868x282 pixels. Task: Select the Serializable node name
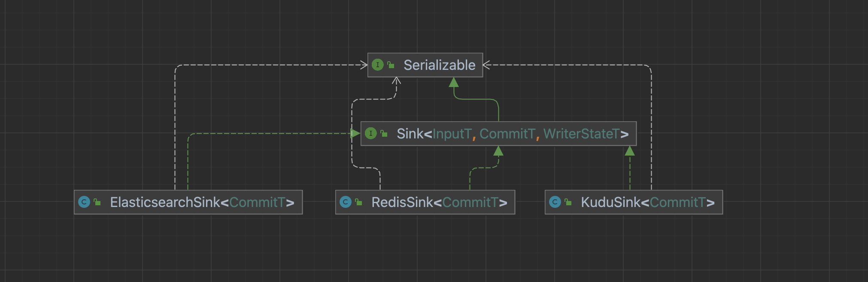(439, 65)
